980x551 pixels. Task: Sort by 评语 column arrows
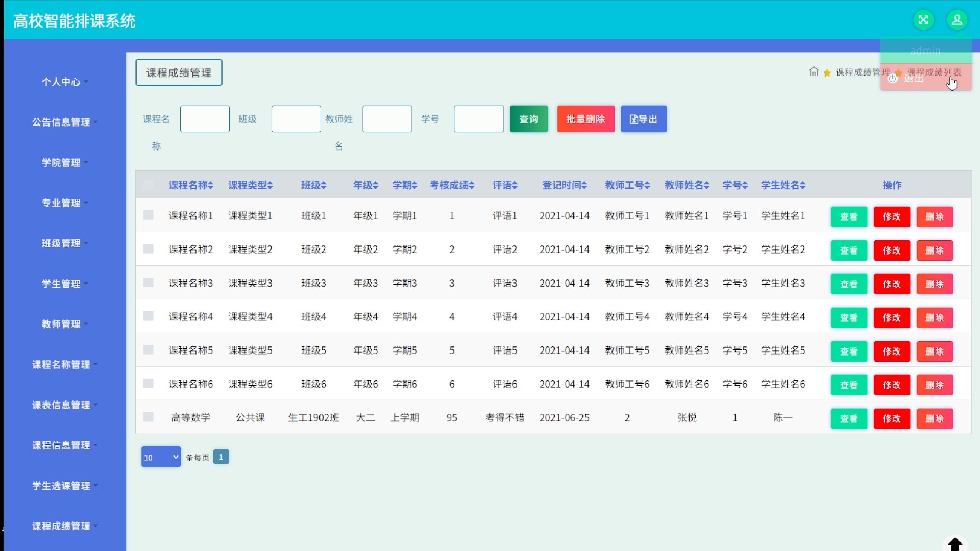point(514,185)
